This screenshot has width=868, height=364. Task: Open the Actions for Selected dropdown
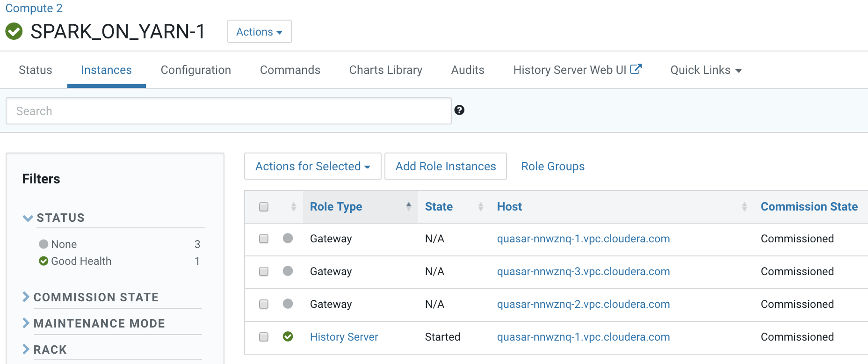click(x=312, y=167)
